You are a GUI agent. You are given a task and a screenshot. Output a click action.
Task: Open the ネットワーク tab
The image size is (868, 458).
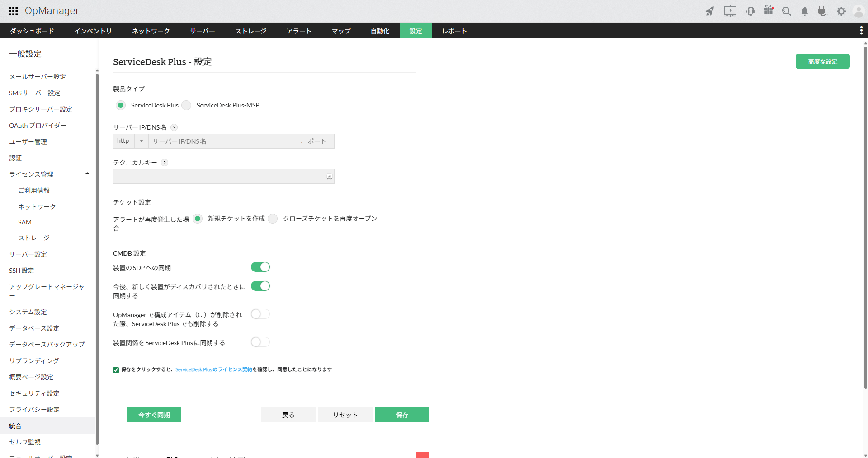151,31
